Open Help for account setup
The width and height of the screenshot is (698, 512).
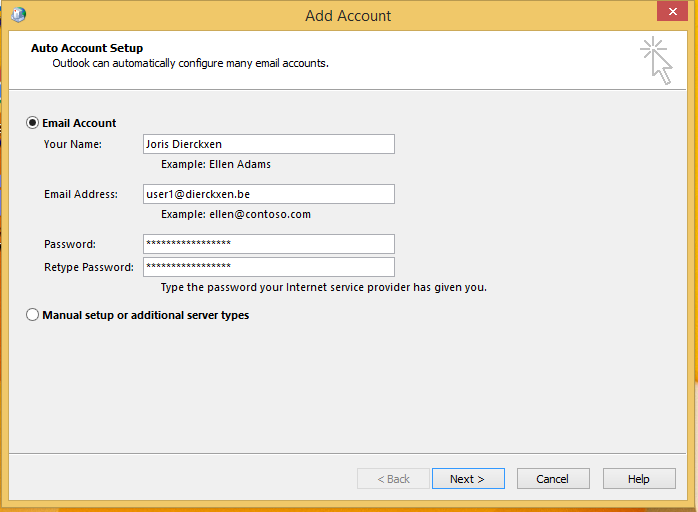click(x=638, y=479)
